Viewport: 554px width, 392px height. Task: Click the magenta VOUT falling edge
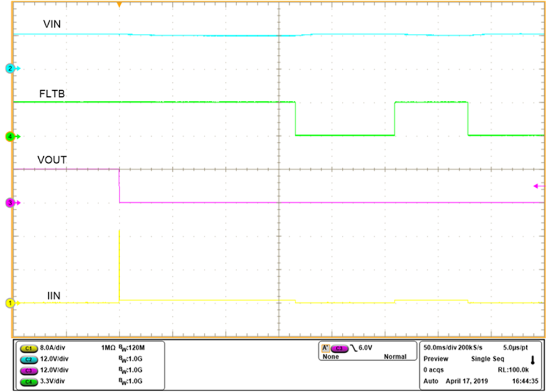tap(120, 186)
